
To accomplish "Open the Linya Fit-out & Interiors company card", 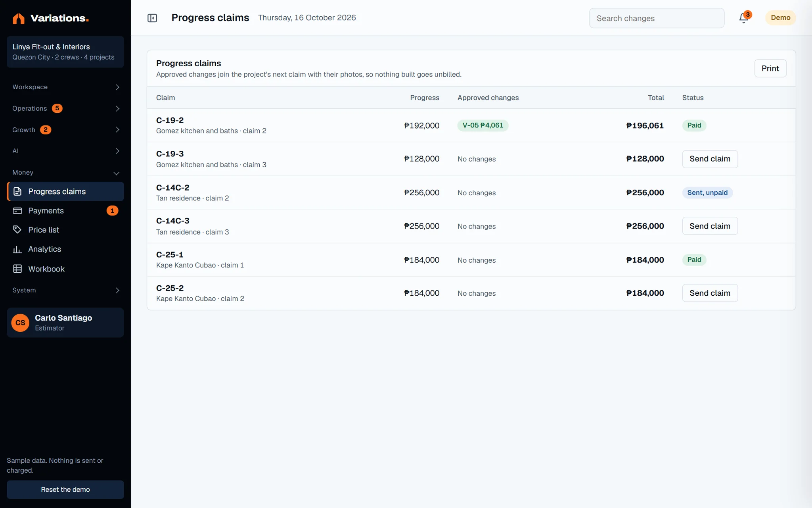I will [65, 52].
